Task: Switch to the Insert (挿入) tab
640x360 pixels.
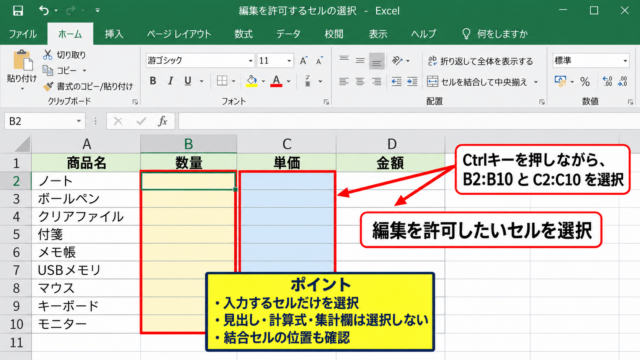Action: click(113, 34)
